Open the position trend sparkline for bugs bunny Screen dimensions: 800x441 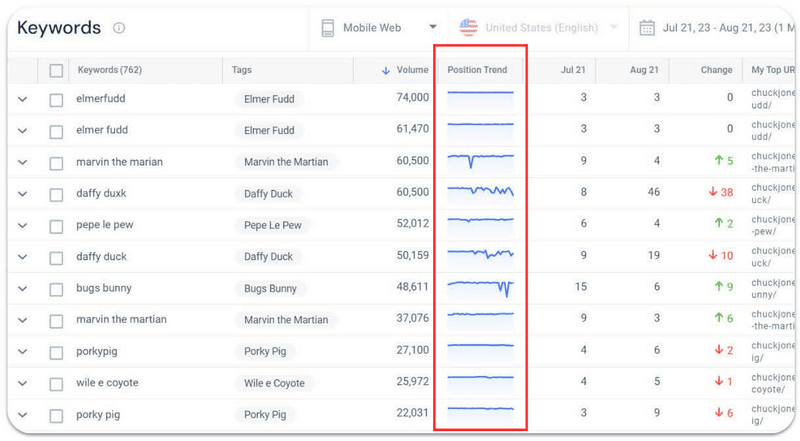point(480,289)
